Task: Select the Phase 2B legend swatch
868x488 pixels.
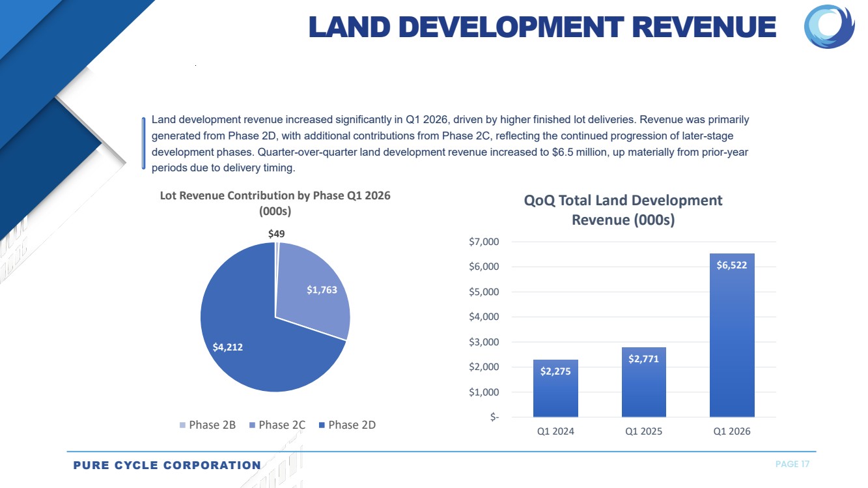Action: point(183,425)
